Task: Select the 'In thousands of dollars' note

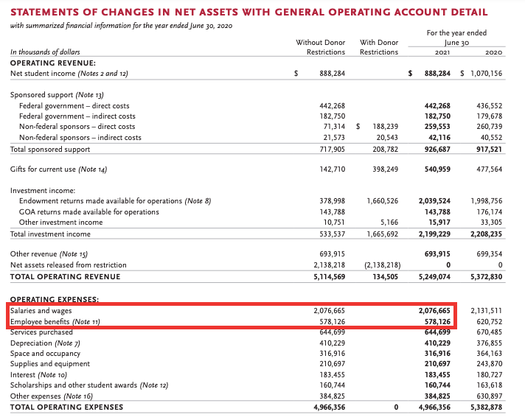Action: tap(45, 52)
